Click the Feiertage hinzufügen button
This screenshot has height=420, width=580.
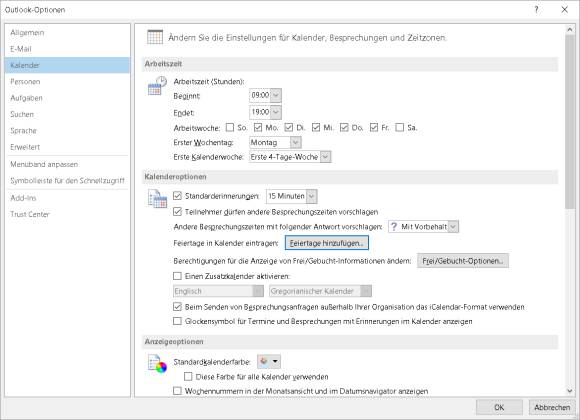pos(327,243)
